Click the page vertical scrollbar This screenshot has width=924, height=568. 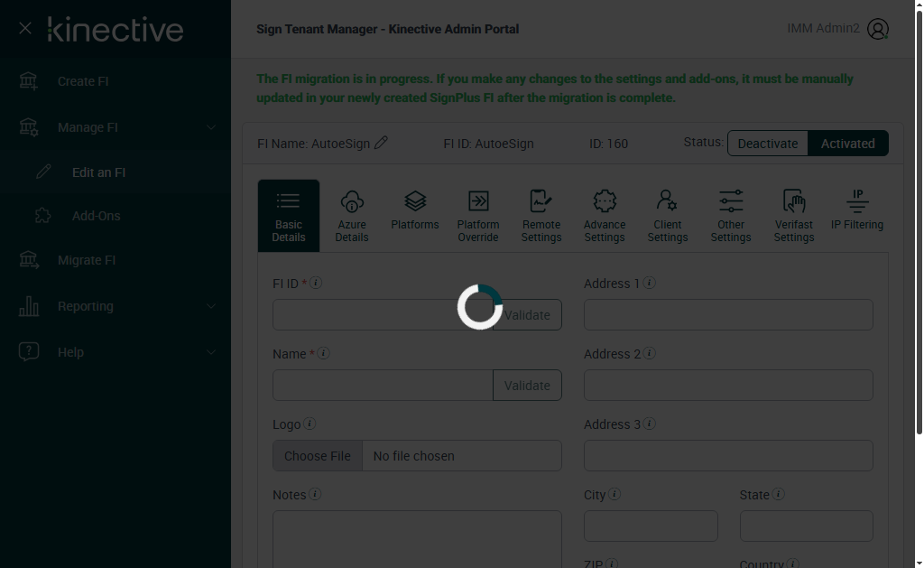pyautogui.click(x=919, y=221)
